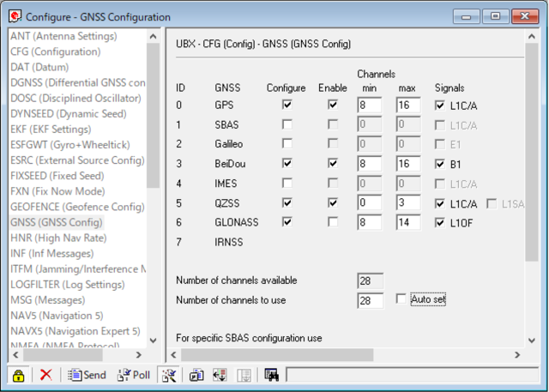Send the GNSS configuration to the receiver
549x392 pixels.
(x=87, y=375)
